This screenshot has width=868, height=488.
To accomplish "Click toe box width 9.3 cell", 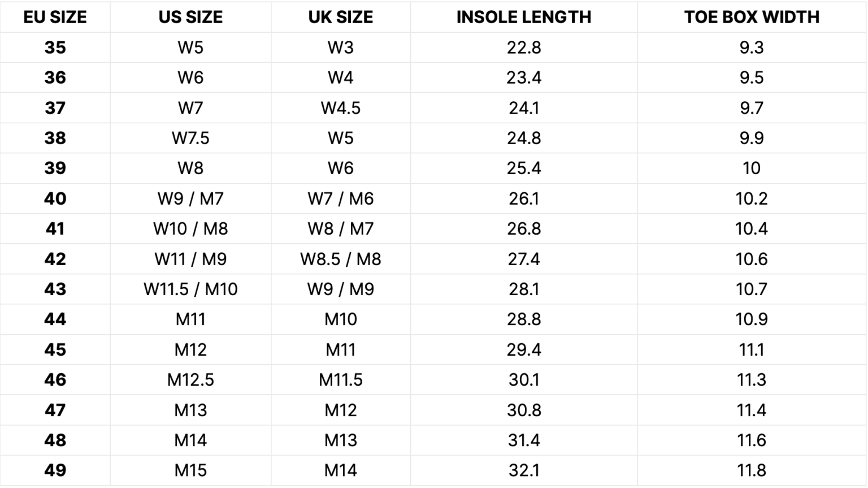I will click(752, 47).
